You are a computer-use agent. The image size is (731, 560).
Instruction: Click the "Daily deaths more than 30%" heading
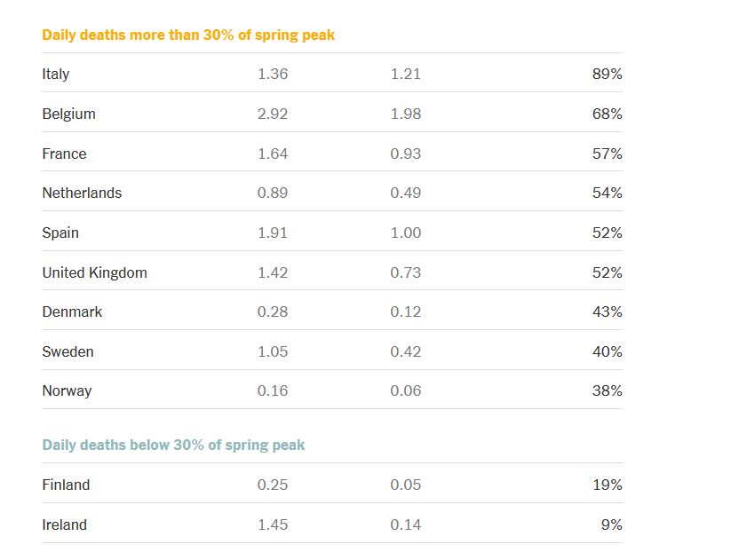pyautogui.click(x=188, y=35)
